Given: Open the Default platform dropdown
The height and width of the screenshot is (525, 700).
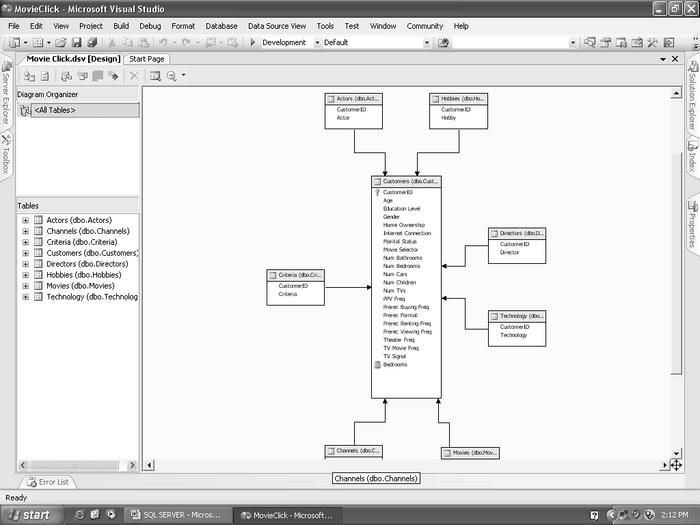Looking at the screenshot, I should (427, 43).
